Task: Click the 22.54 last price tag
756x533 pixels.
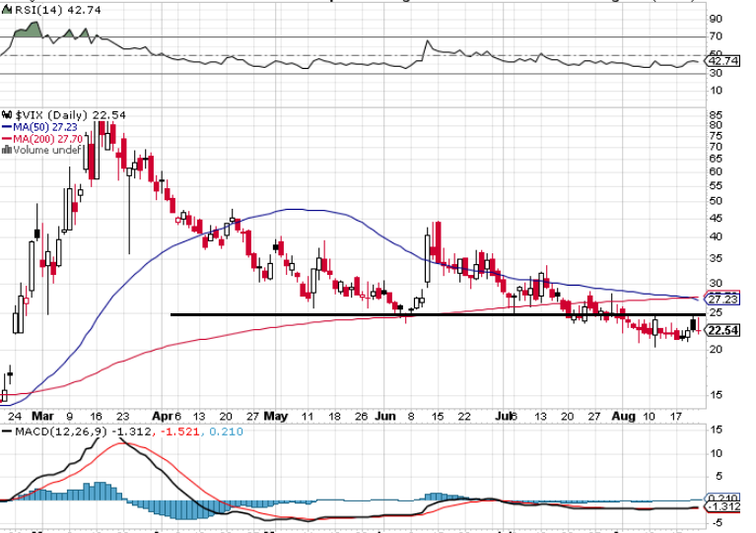Action: (724, 331)
